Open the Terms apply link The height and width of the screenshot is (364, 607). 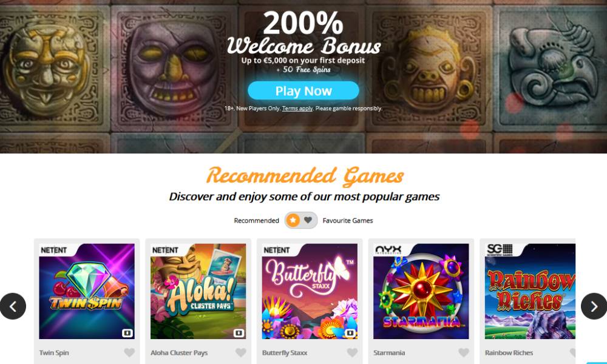(x=297, y=109)
